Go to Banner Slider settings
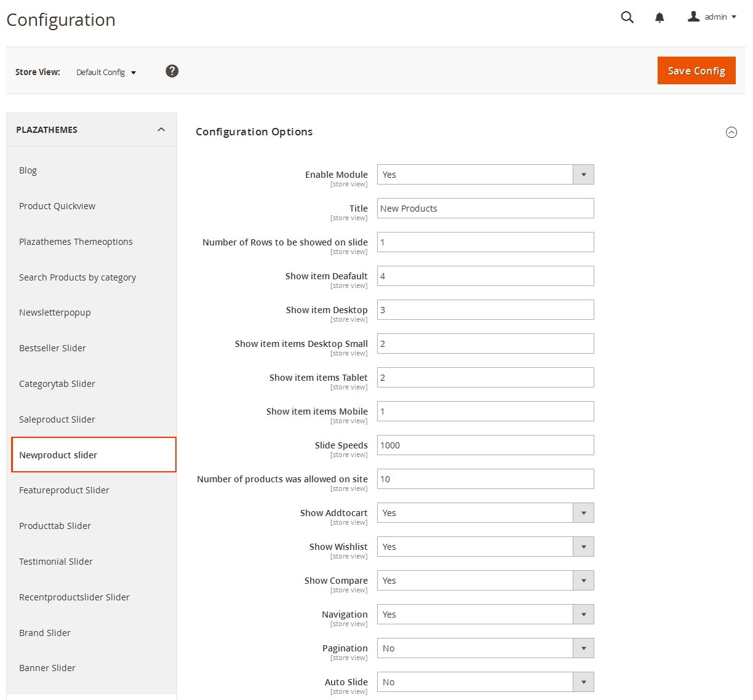 coord(47,668)
